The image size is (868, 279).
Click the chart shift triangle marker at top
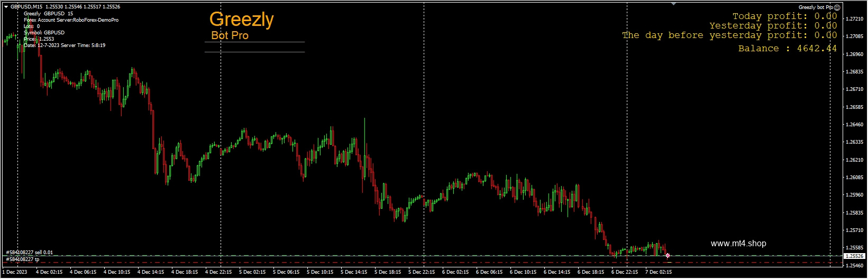673,4
